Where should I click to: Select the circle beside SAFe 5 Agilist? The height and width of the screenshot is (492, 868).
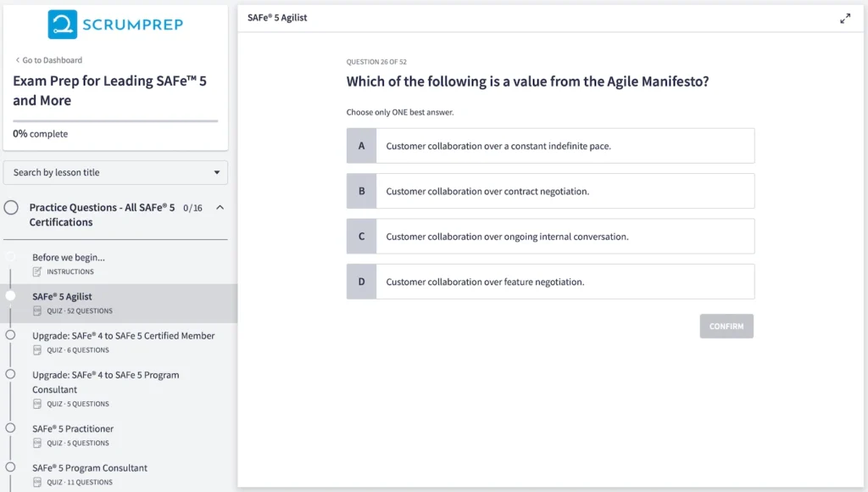pos(10,296)
